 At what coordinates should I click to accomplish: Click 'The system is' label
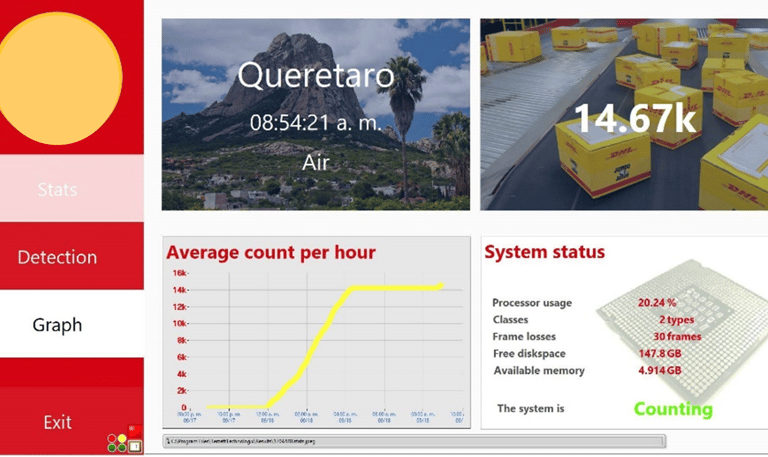pos(530,409)
